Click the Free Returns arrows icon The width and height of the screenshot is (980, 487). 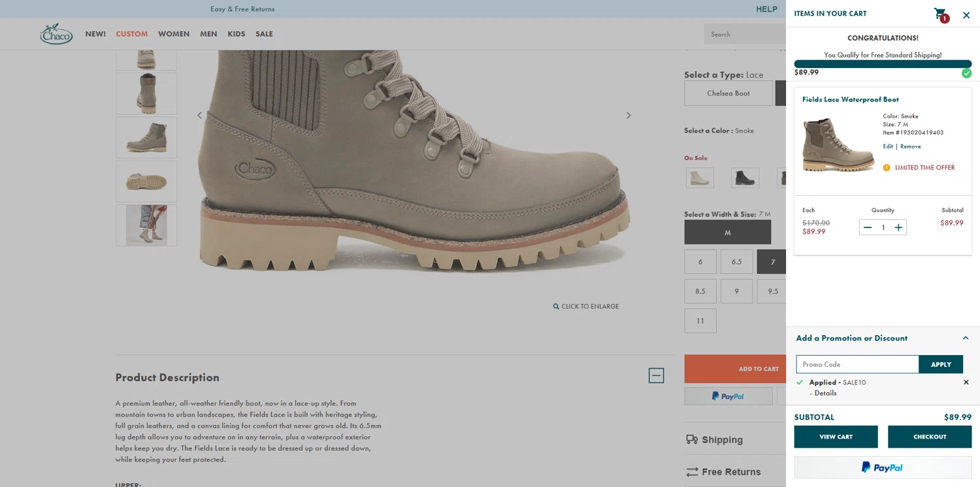point(692,472)
